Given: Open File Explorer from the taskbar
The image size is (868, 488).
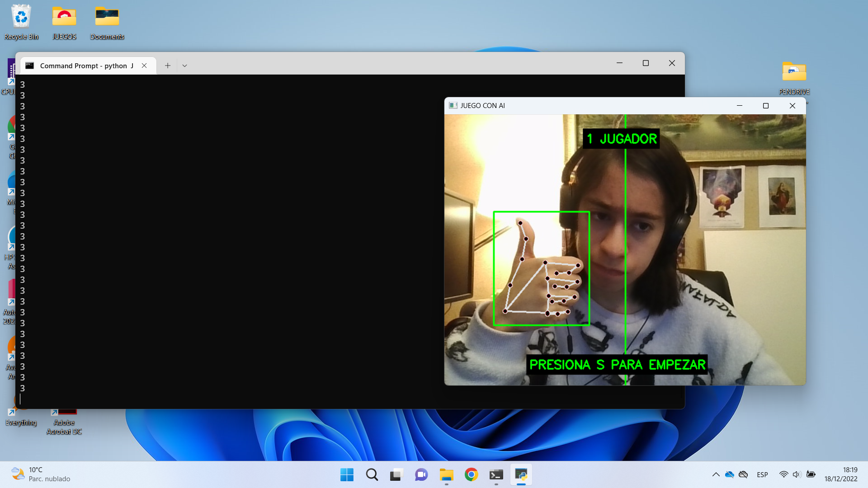Looking at the screenshot, I should pyautogui.click(x=447, y=474).
